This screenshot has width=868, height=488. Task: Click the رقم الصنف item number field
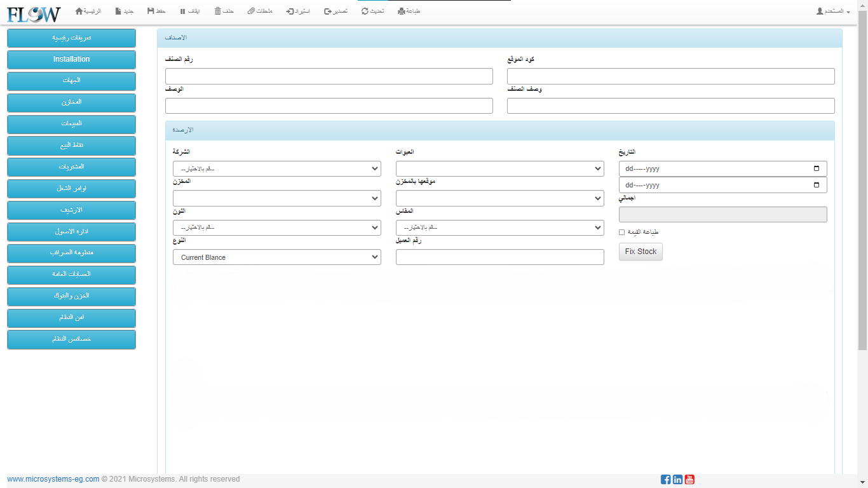[x=329, y=76]
